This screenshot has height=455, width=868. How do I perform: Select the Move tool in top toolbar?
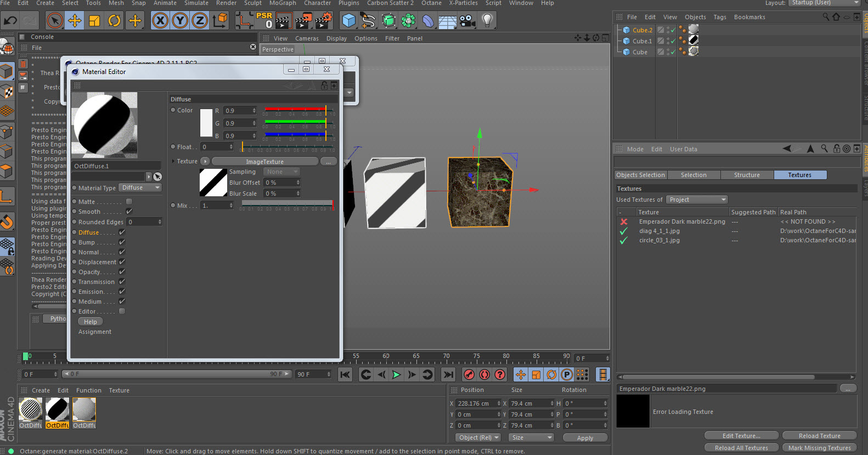click(75, 21)
